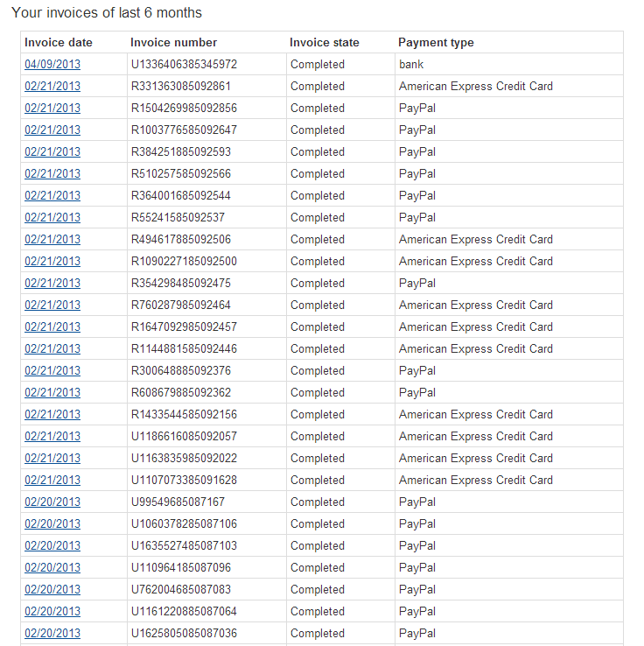This screenshot has height=646, width=644.
Task: Open date link for invoice R1003776585092647
Action: [52, 130]
